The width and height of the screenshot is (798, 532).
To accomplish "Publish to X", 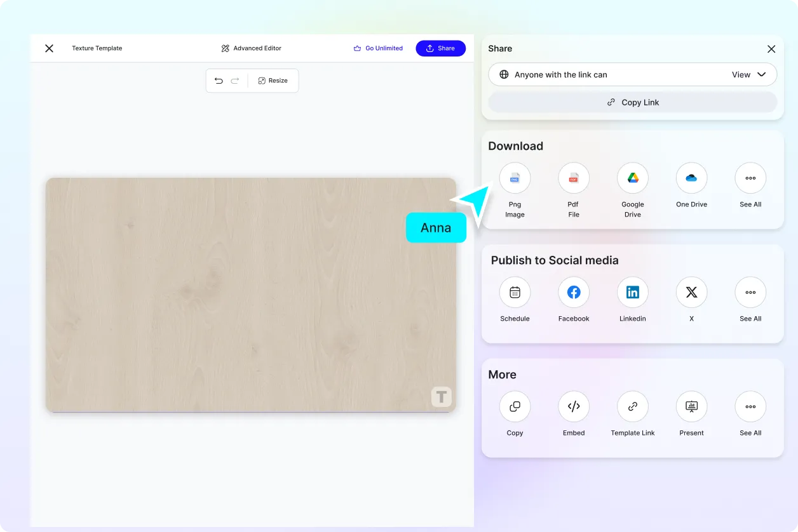I will (x=691, y=292).
